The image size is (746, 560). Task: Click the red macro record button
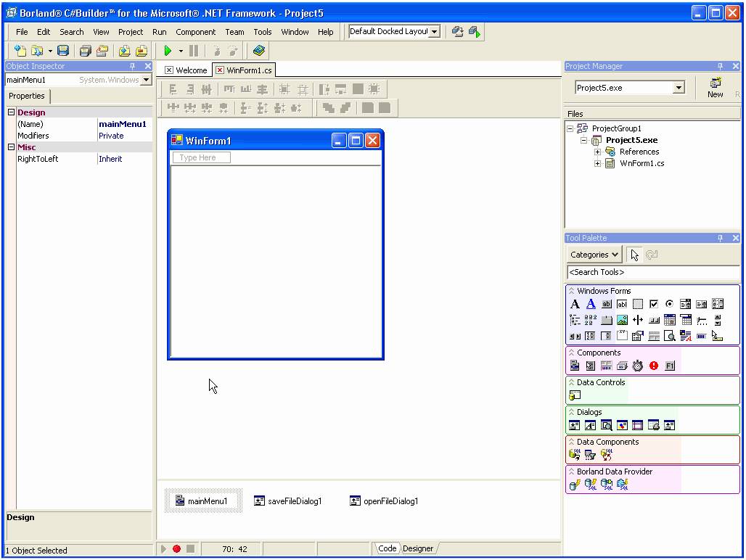click(176, 549)
